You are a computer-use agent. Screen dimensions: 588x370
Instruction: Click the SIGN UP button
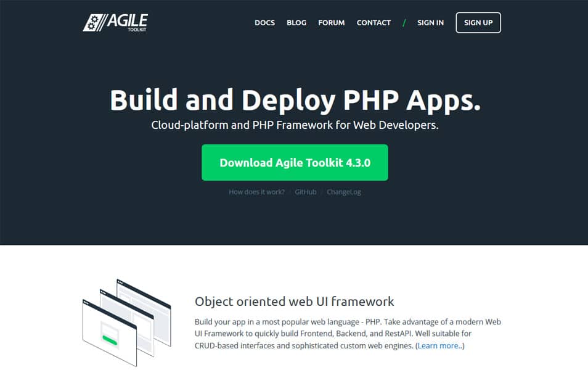click(478, 23)
